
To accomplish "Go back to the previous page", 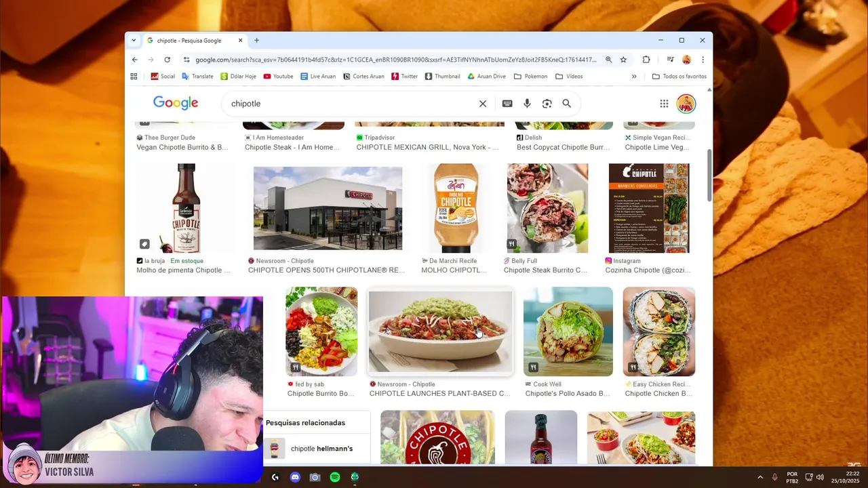I will [135, 60].
